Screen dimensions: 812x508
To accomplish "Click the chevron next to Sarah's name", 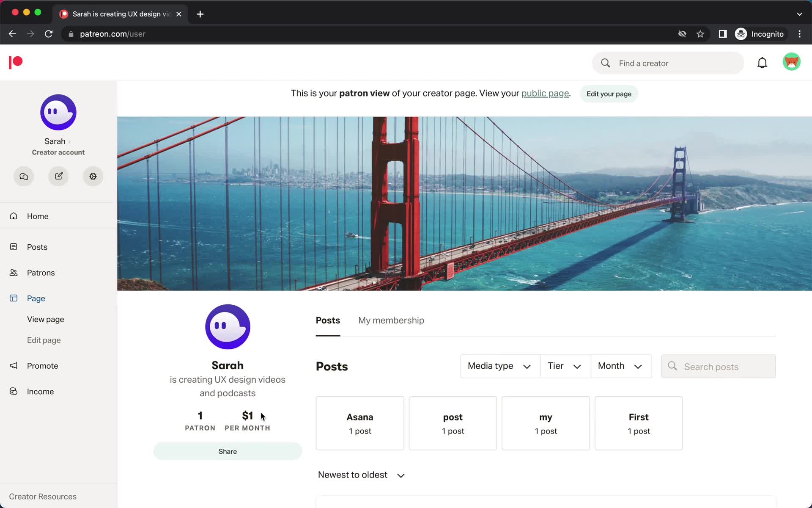I will [x=69, y=142].
